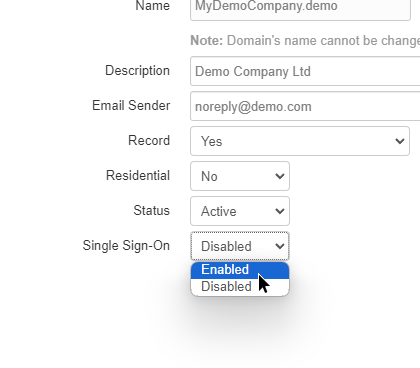This screenshot has width=420, height=368.
Task: Click the Record label text
Action: tap(149, 140)
